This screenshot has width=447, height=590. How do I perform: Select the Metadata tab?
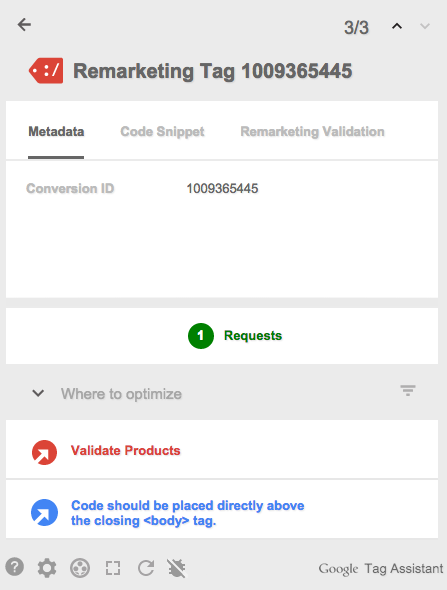coord(56,131)
